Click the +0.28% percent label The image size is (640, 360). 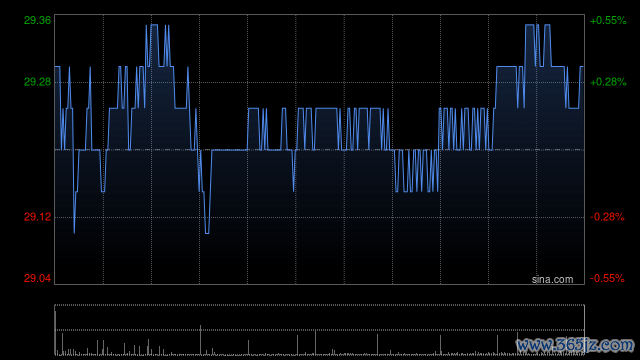pos(608,82)
